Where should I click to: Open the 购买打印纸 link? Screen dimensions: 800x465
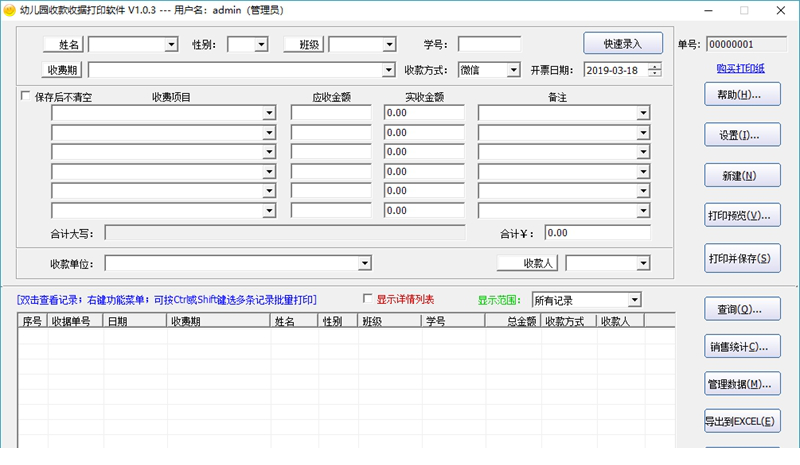[741, 68]
